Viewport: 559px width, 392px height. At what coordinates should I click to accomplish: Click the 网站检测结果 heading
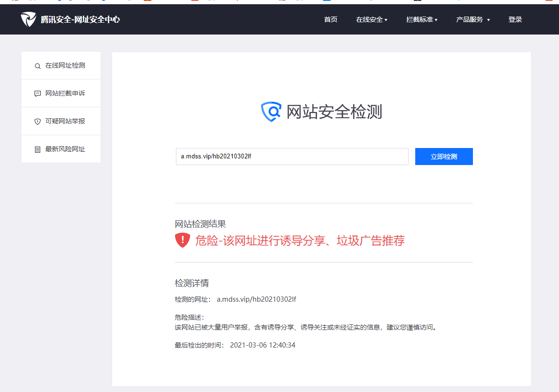tap(201, 224)
